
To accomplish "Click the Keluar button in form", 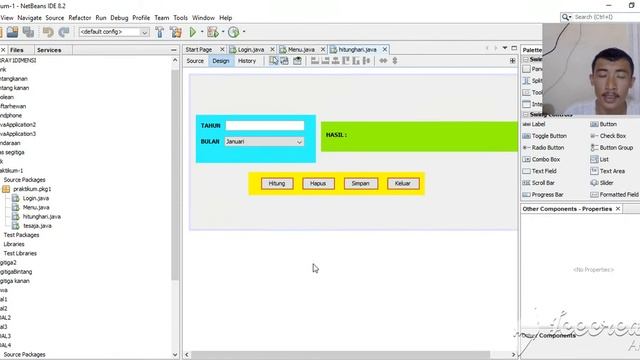I will 403,184.
